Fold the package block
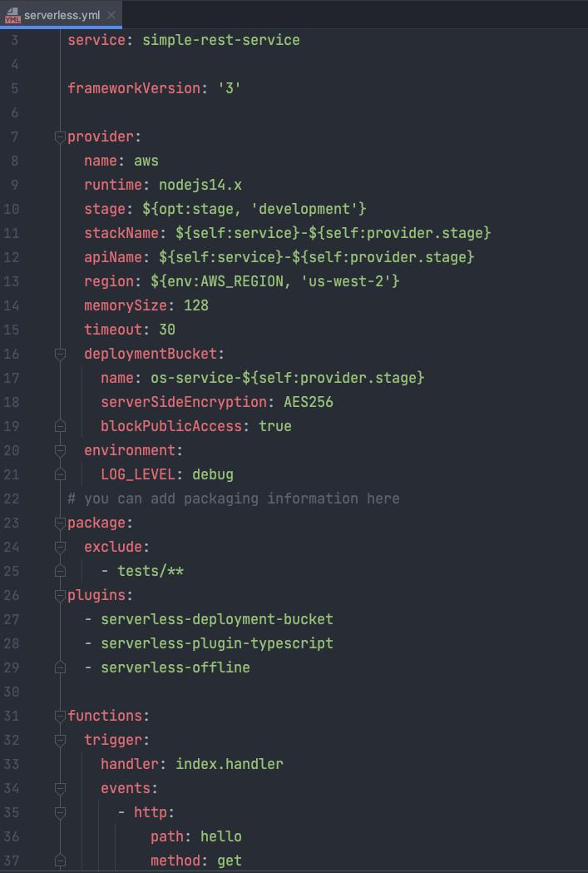 click(60, 523)
